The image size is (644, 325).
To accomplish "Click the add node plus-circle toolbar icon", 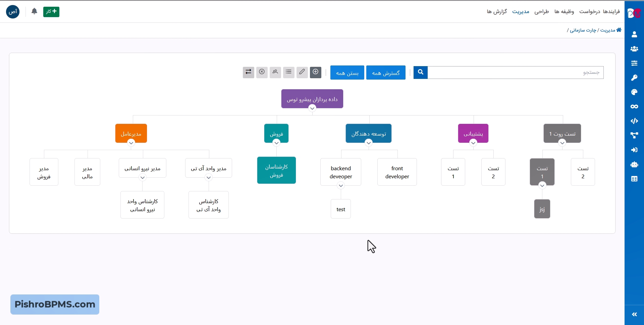I will coord(315,72).
